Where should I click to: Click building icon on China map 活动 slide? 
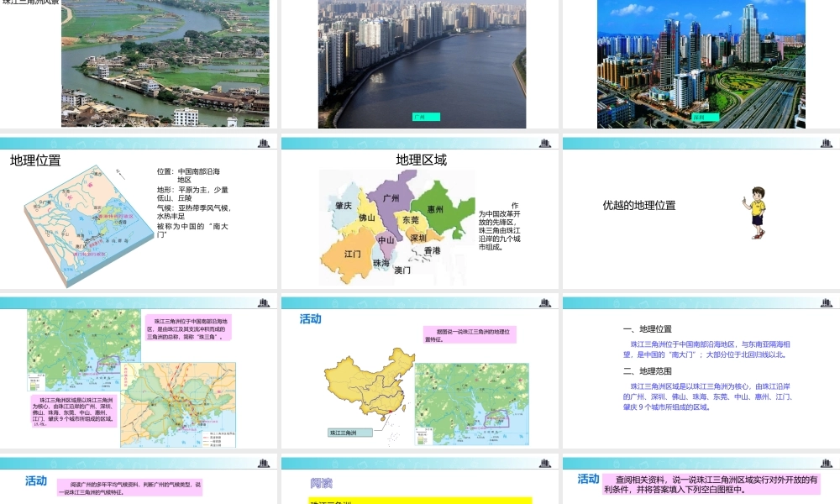coord(545,302)
